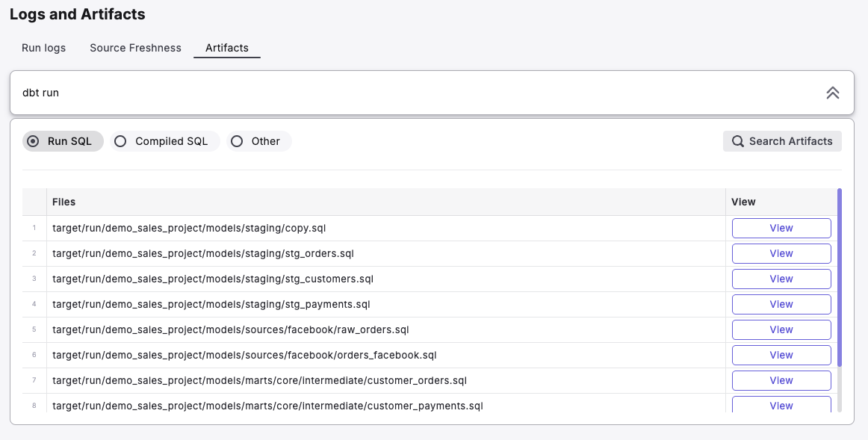Collapse the dbt run section chevron
This screenshot has width=868, height=440.
coord(832,93)
